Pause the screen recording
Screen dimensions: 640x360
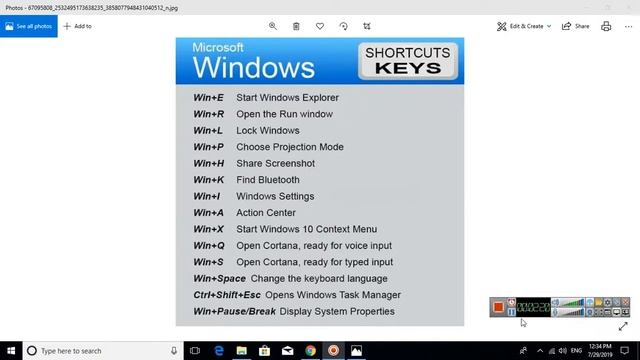[511, 312]
